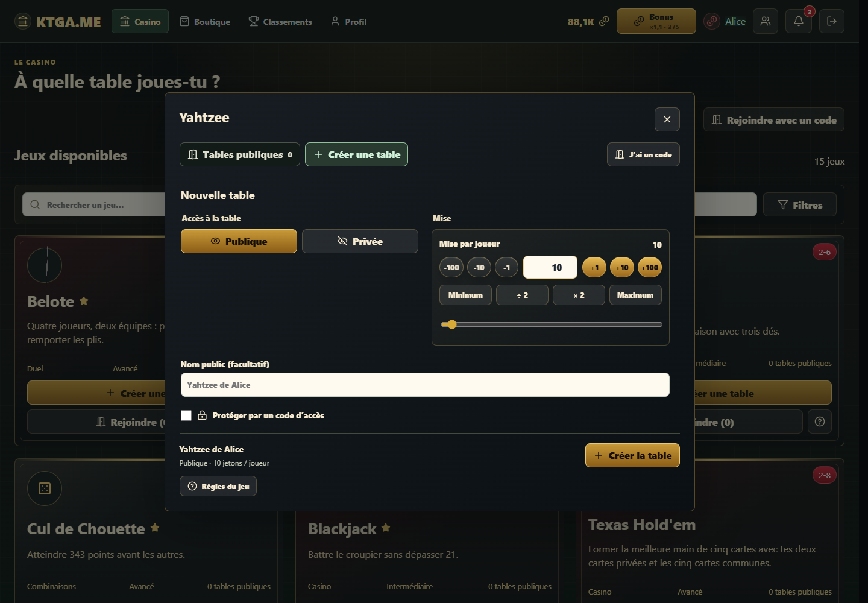This screenshot has height=603, width=868.
Task: Click the Nom public input field
Action: pos(425,385)
